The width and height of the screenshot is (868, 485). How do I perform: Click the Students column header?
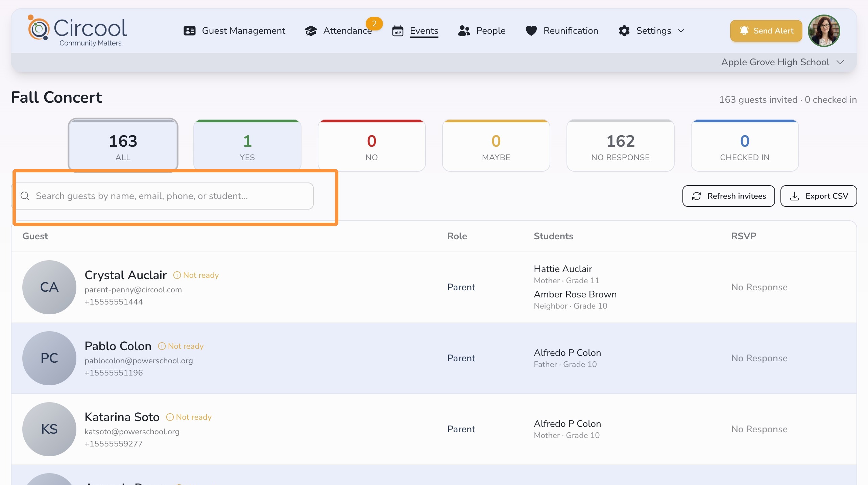click(x=553, y=236)
